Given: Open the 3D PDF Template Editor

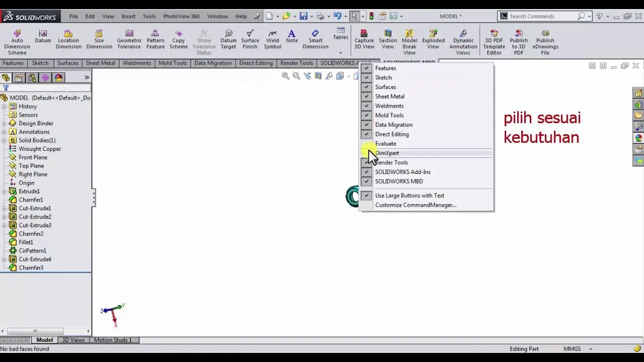Looking at the screenshot, I should (494, 42).
